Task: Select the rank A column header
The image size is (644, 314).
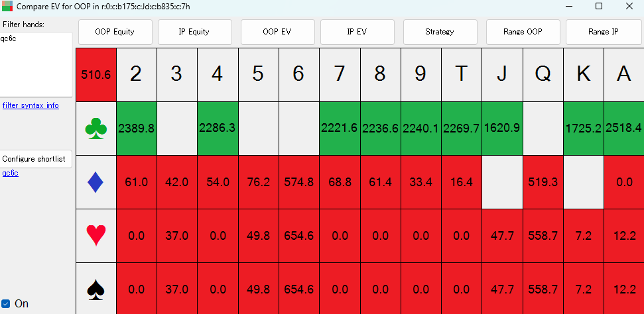Action: click(624, 75)
